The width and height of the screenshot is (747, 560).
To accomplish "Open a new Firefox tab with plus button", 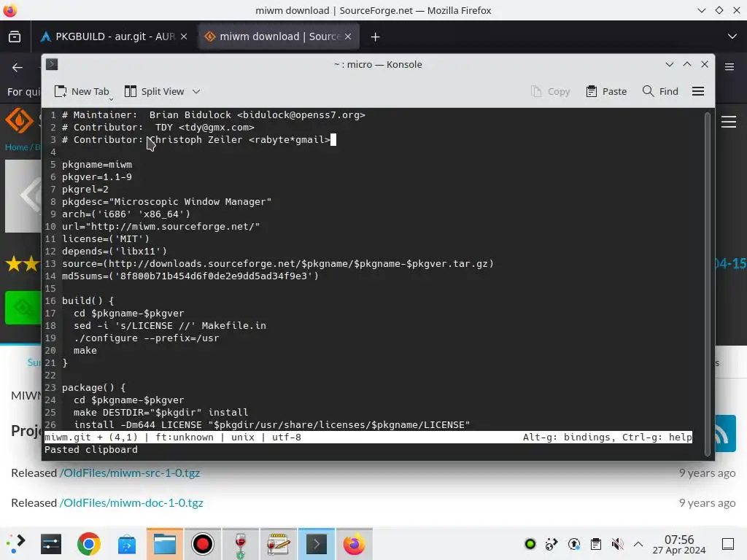I will click(376, 36).
